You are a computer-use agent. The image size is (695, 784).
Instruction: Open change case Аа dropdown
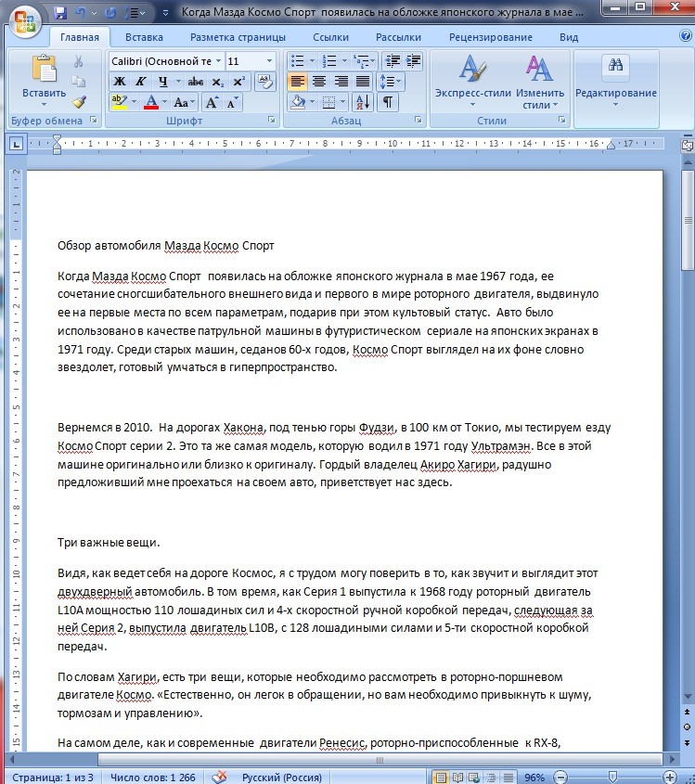184,102
